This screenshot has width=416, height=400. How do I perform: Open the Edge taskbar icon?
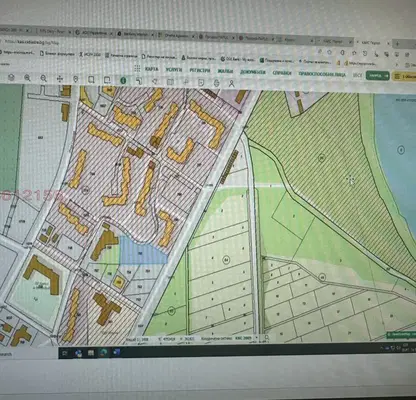[103, 352]
